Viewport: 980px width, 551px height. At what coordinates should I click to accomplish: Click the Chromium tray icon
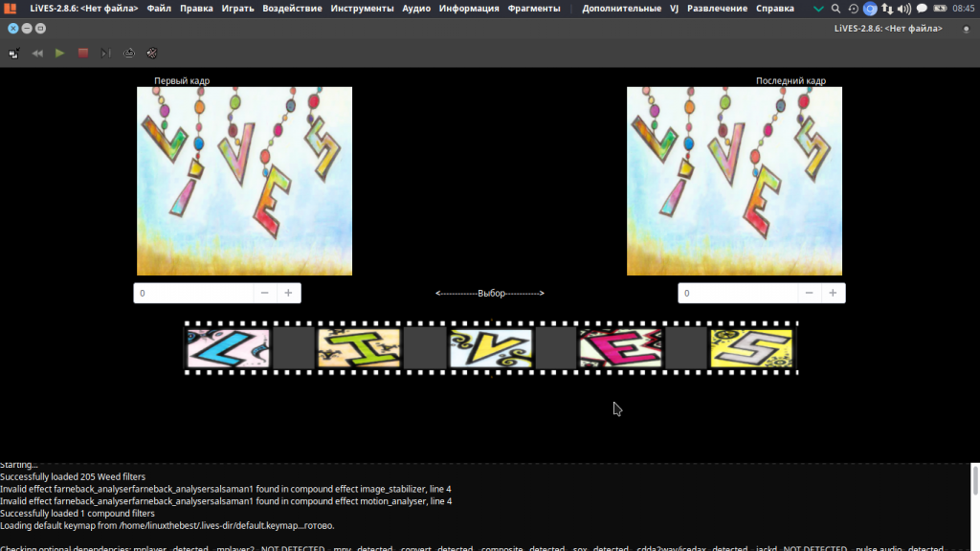coord(870,9)
